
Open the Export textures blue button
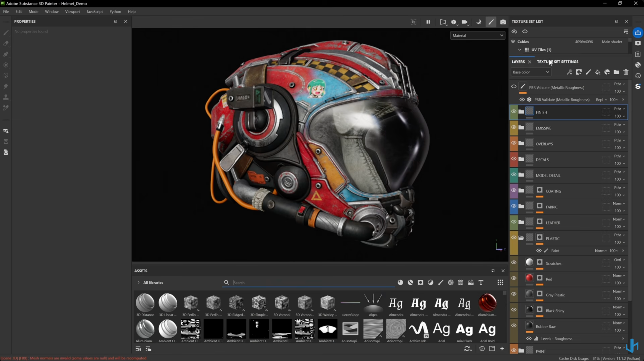click(x=638, y=33)
